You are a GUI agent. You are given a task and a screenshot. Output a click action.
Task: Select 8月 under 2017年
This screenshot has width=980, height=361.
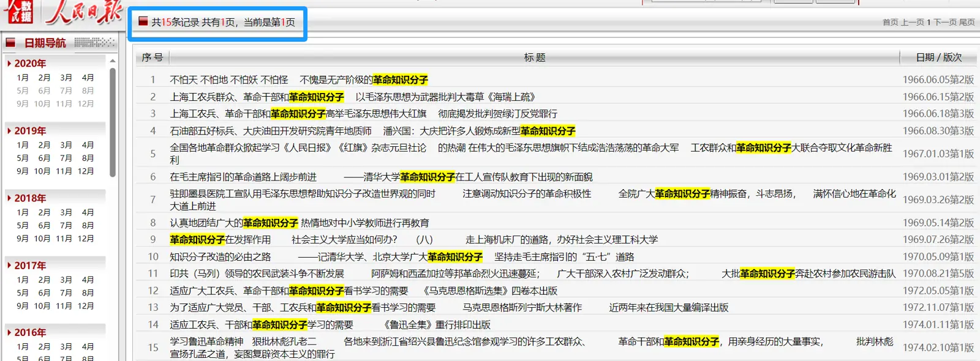pyautogui.click(x=88, y=292)
